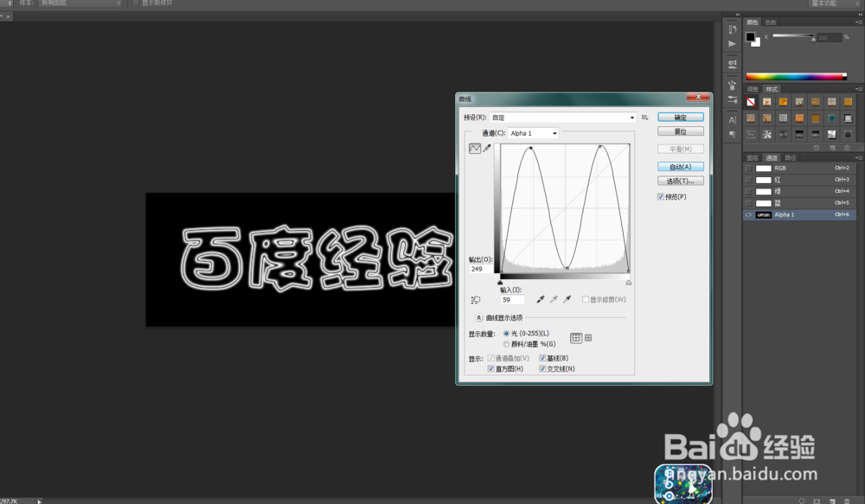Open the 通道 channel dropdown showing Alpha 1
The height and width of the screenshot is (504, 865).
click(554, 133)
